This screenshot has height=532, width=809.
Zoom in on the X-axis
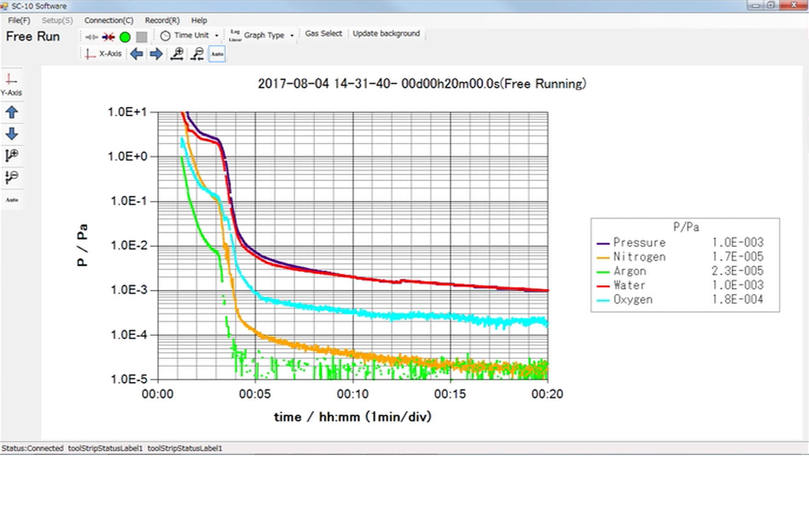click(x=177, y=54)
